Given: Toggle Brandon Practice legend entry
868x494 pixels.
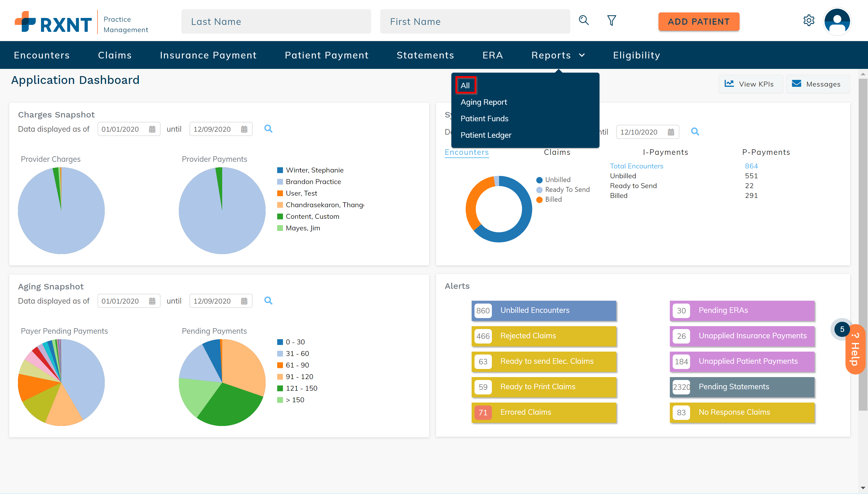Looking at the screenshot, I should pyautogui.click(x=313, y=182).
